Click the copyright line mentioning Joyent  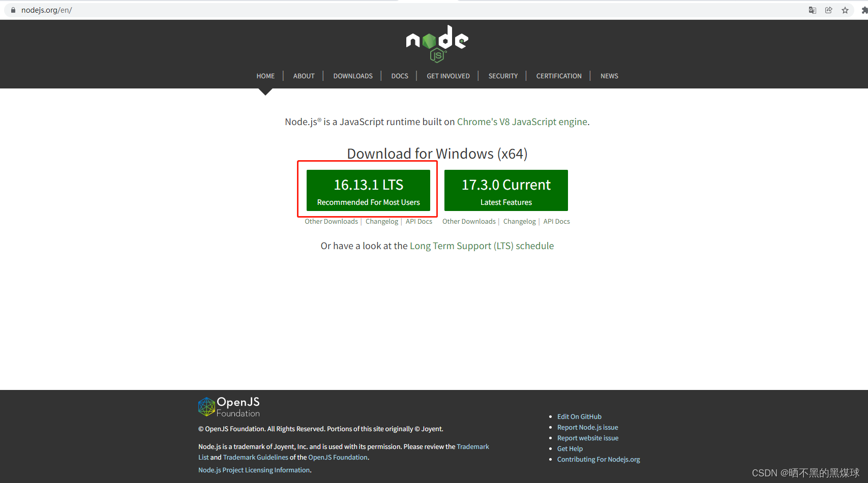click(320, 429)
